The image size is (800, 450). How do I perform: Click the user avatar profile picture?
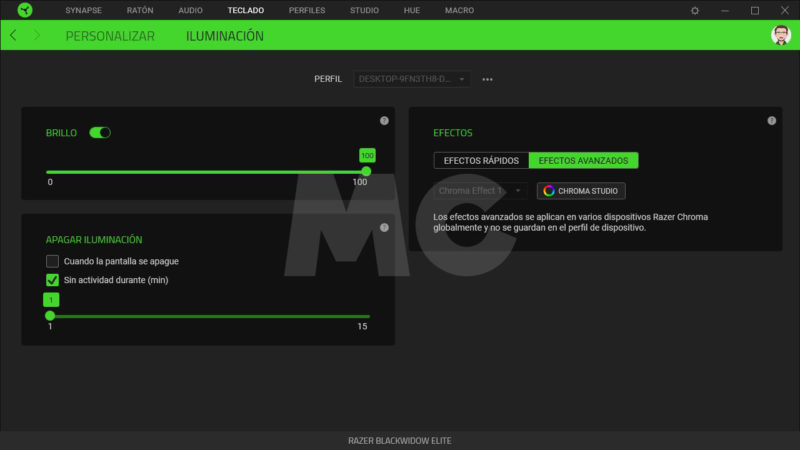pyautogui.click(x=781, y=36)
